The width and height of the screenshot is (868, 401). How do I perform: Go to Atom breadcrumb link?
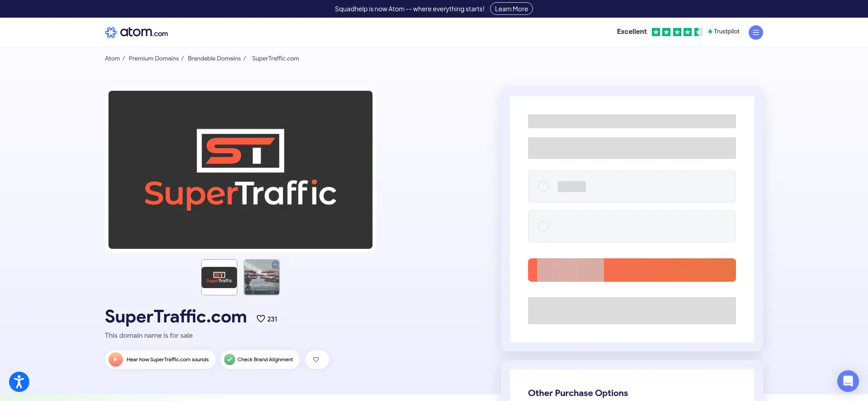pos(113,58)
